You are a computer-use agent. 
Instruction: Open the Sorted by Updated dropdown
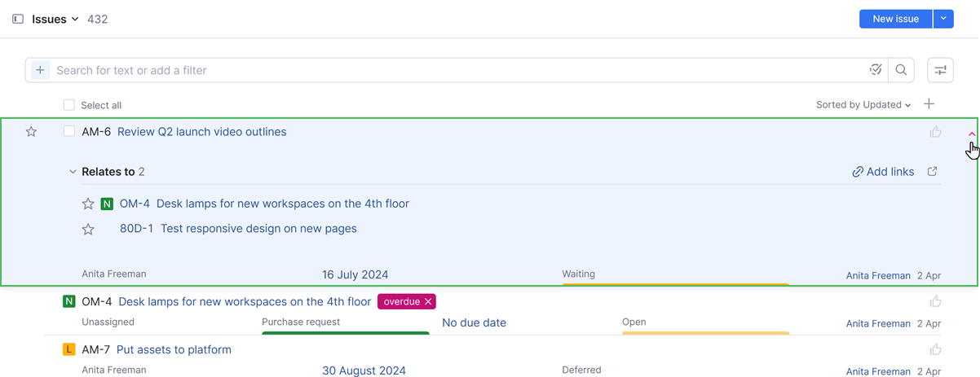863,105
